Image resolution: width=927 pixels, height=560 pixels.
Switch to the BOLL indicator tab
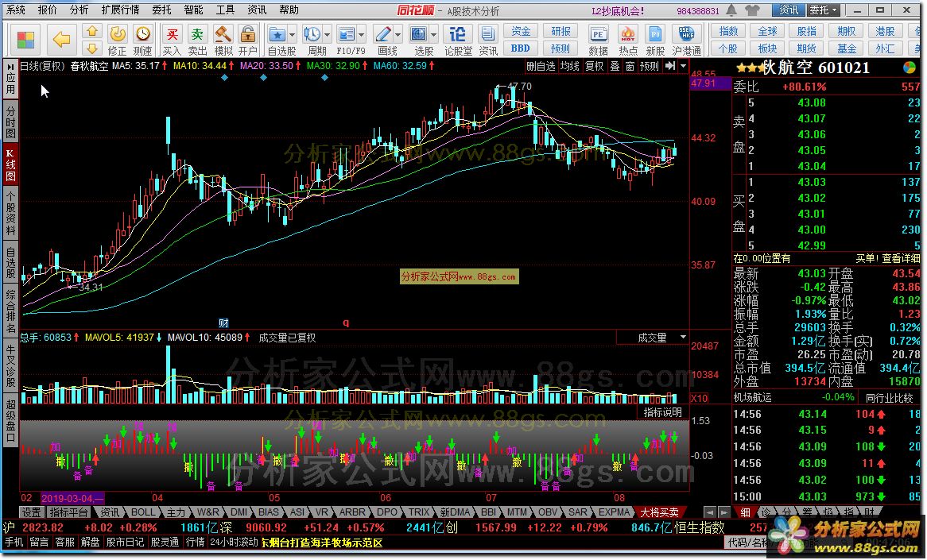point(142,512)
